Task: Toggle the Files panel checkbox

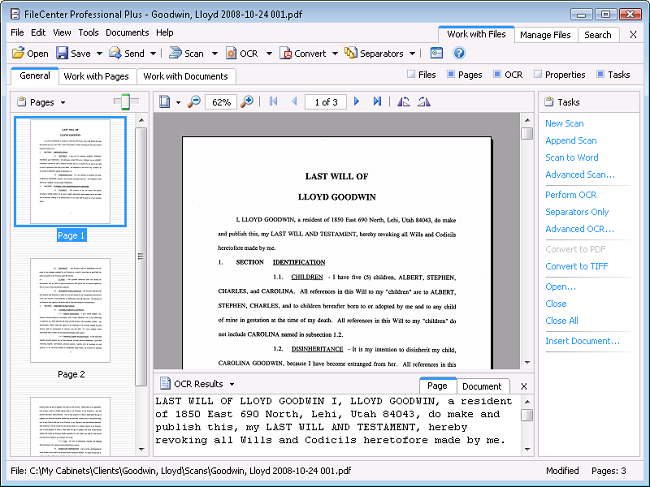Action: 411,75
